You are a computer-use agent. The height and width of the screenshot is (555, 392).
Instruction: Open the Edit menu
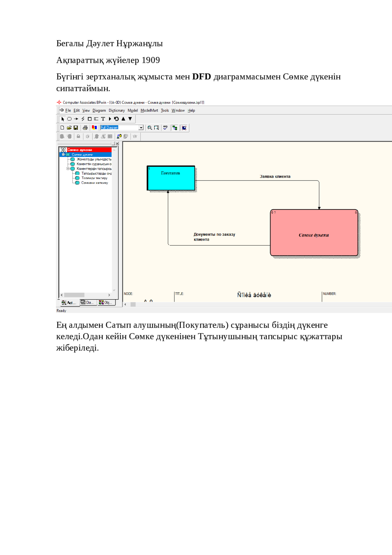77,111
